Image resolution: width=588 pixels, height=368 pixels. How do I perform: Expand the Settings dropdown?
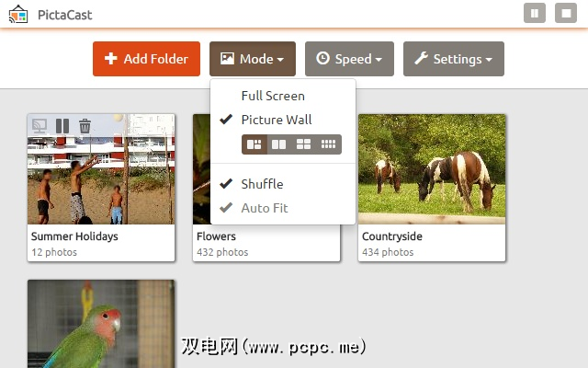point(454,59)
